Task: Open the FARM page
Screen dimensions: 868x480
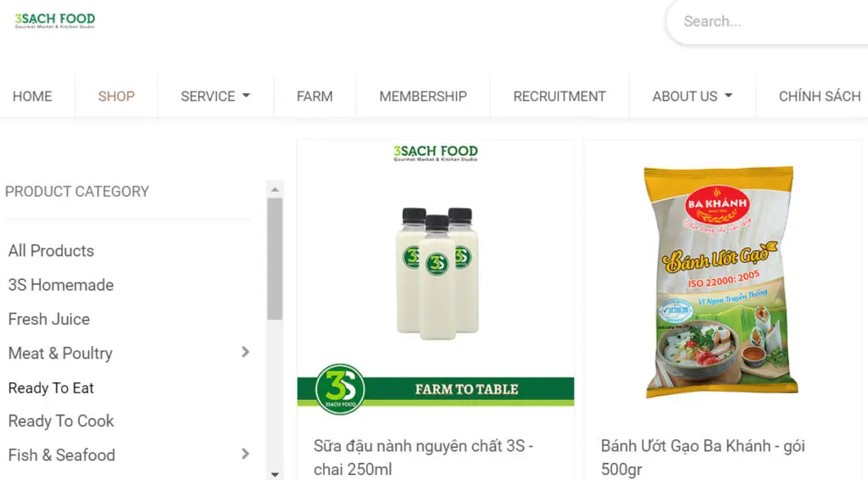Action: 314,97
